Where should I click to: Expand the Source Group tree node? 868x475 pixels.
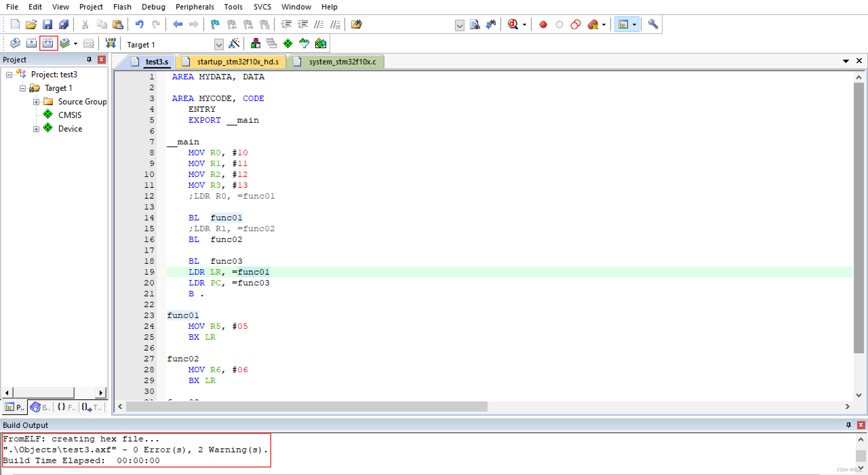(36, 102)
